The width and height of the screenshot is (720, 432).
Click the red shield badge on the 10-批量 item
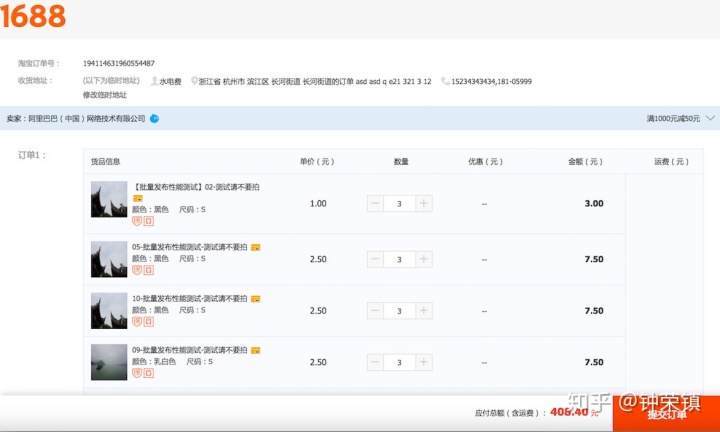point(137,321)
